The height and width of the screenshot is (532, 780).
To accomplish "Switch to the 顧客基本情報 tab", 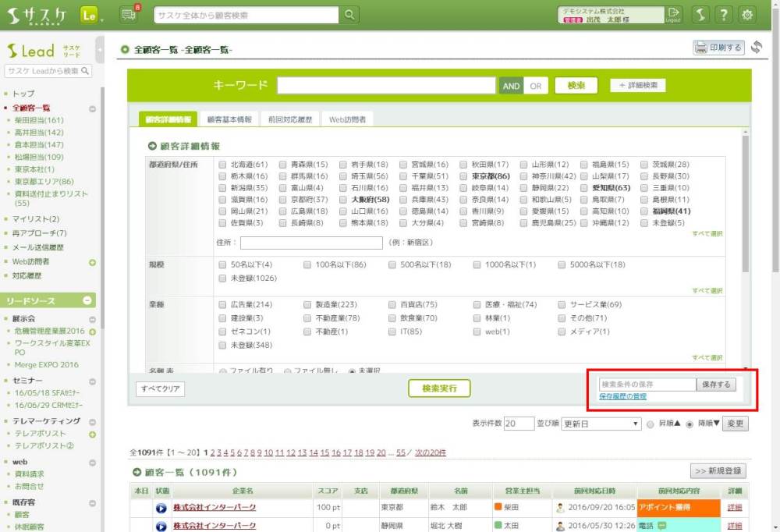I will (229, 119).
